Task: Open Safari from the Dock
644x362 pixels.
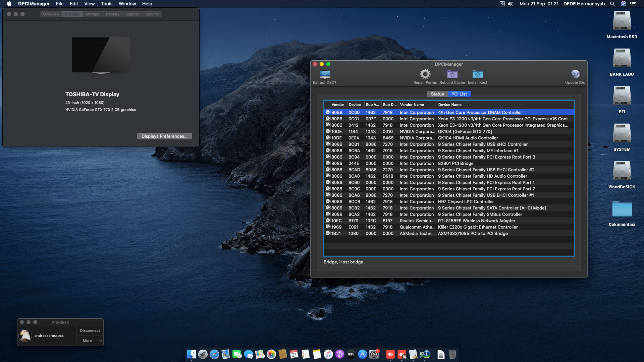Action: tap(214, 354)
